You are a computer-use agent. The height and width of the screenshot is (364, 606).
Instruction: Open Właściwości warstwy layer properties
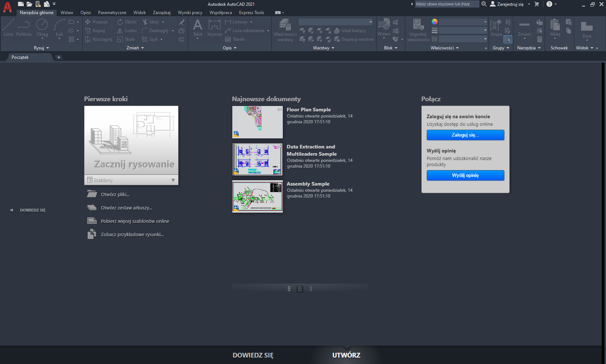point(285,30)
